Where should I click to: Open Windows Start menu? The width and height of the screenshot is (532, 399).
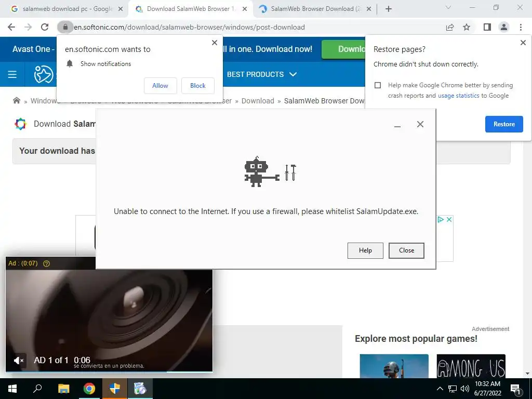click(x=12, y=389)
